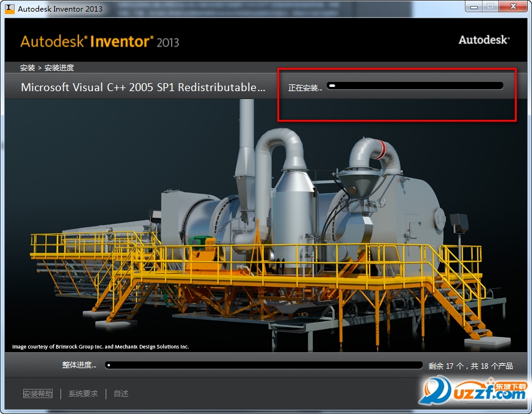Click the Autodesk Inventor 2013 window title text
This screenshot has height=414, width=532.
pos(60,9)
